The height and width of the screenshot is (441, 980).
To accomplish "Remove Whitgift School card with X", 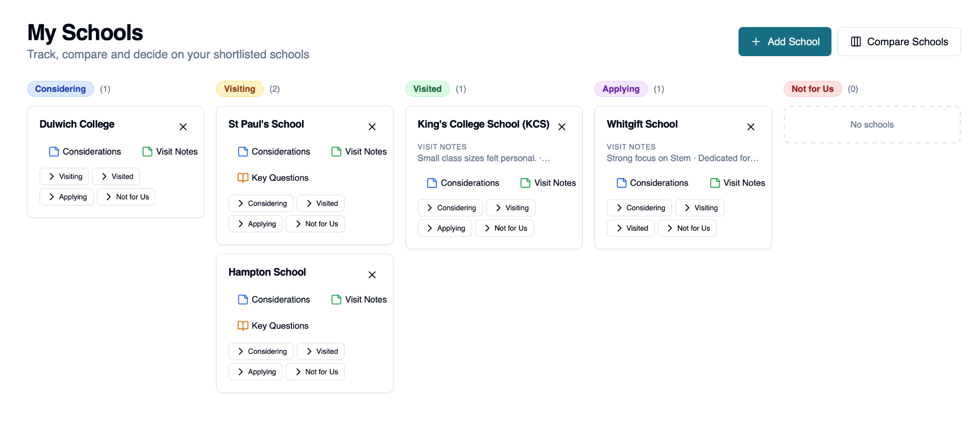I will click(x=751, y=127).
